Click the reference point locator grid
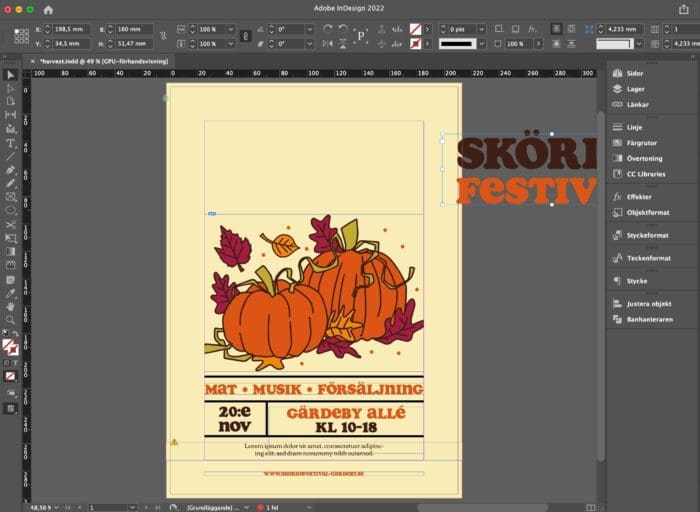 (21, 36)
